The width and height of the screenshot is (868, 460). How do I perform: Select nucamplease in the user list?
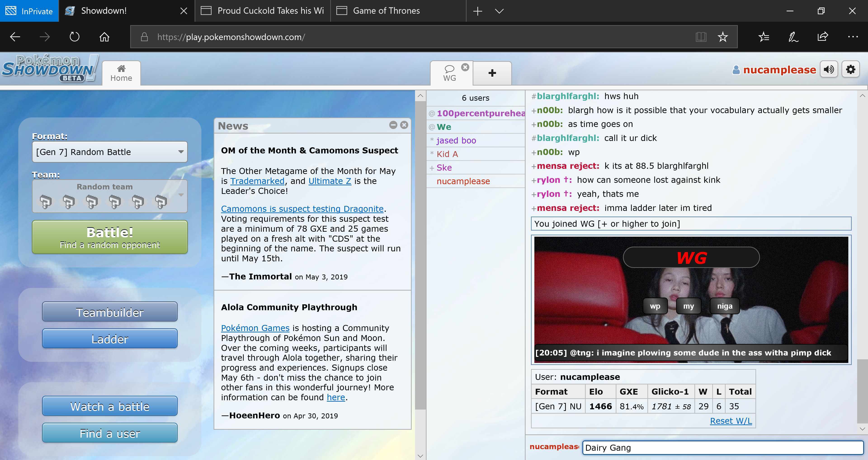coord(476,181)
